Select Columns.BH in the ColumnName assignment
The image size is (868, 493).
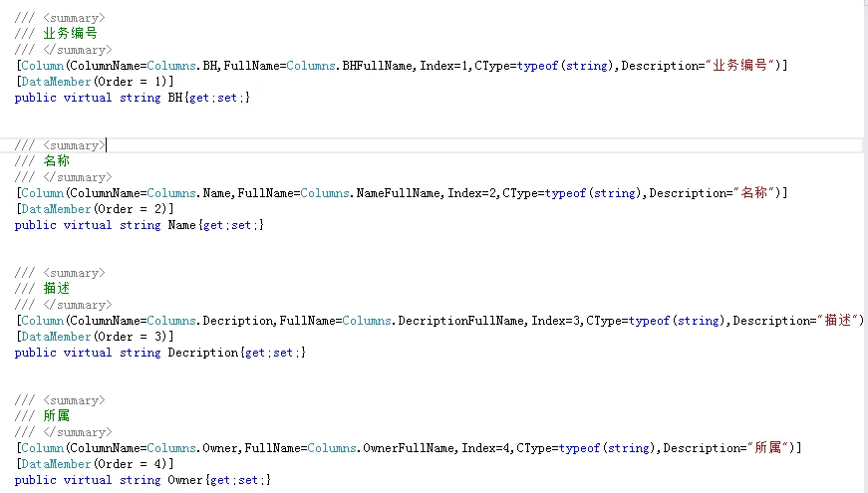click(182, 66)
